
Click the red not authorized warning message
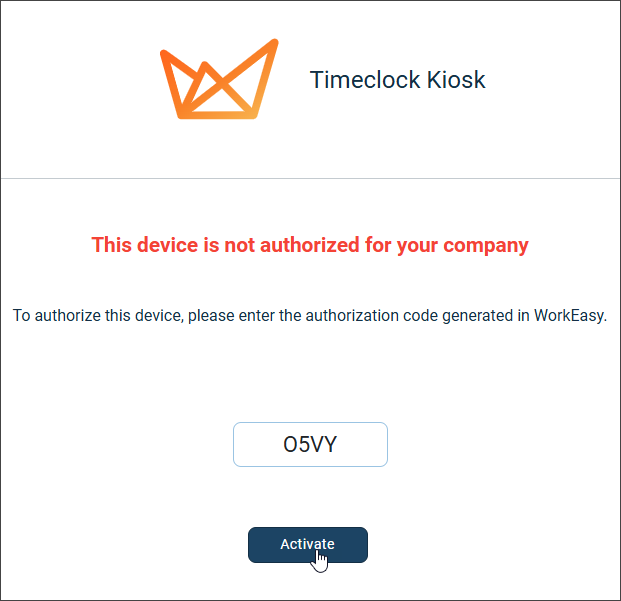tap(310, 245)
